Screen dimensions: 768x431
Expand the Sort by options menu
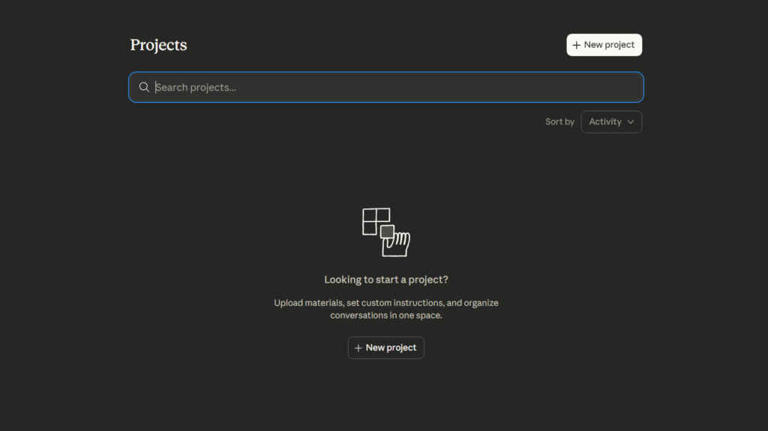pos(611,122)
